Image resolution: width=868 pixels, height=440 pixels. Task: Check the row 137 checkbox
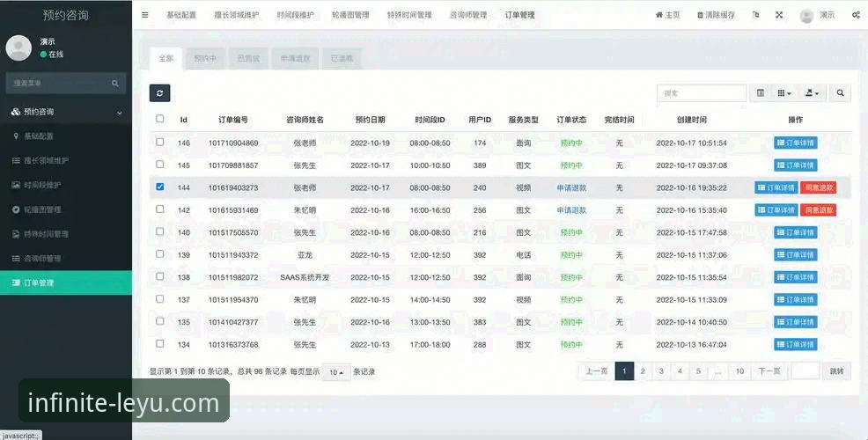[x=160, y=299]
